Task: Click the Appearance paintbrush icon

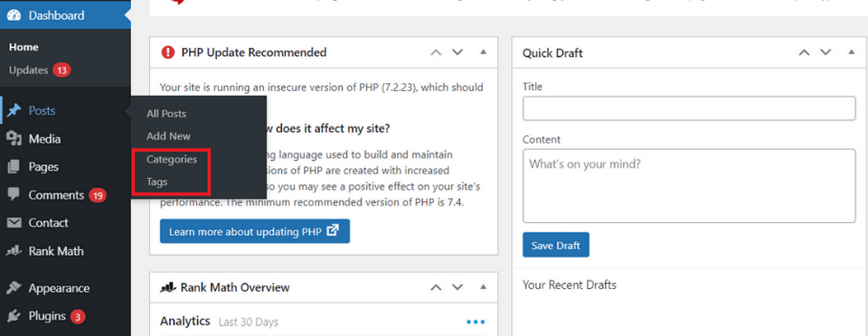Action: tap(14, 288)
